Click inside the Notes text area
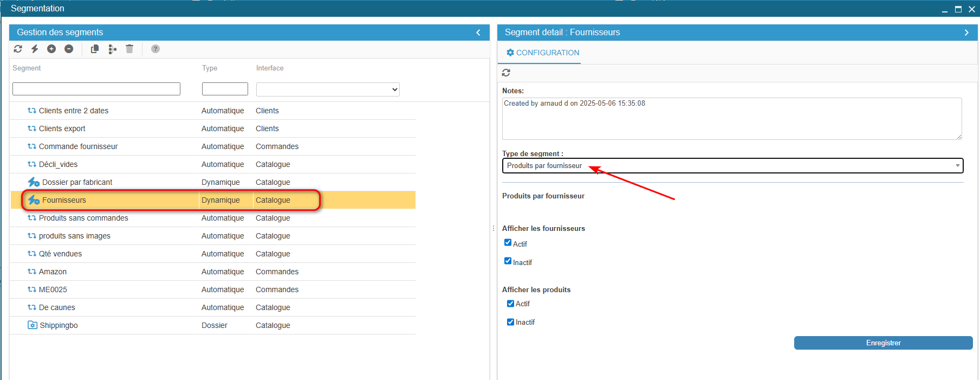Image resolution: width=980 pixels, height=380 pixels. tap(731, 119)
